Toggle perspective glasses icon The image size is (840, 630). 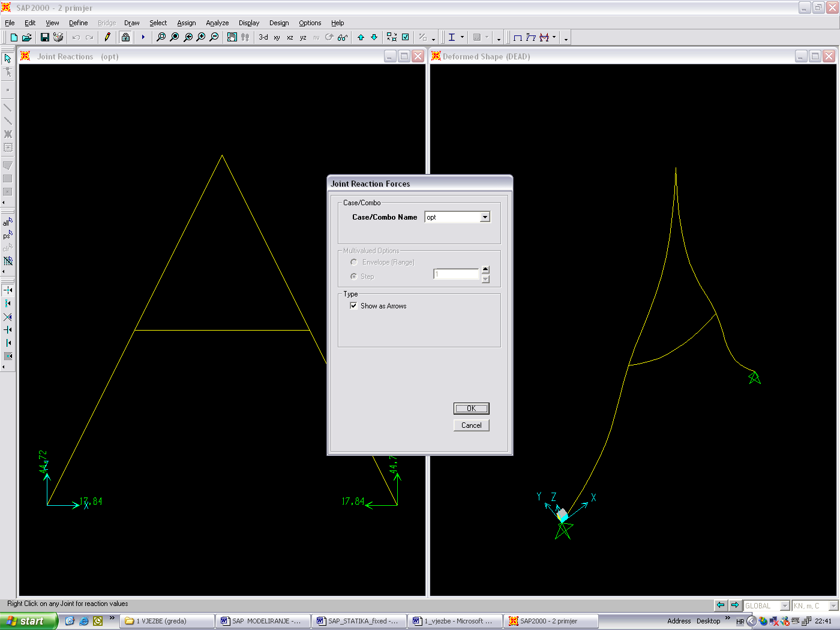click(x=343, y=37)
